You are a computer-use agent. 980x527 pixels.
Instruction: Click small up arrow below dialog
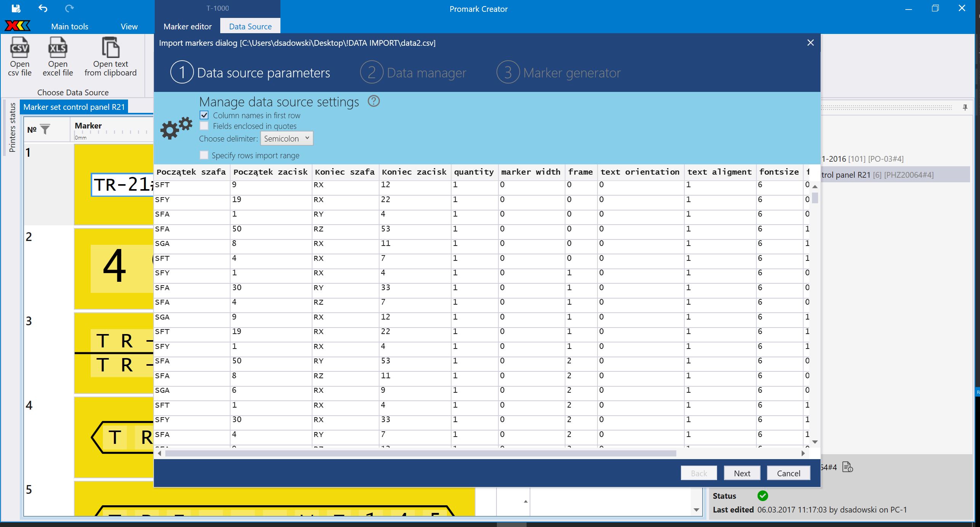click(526, 501)
